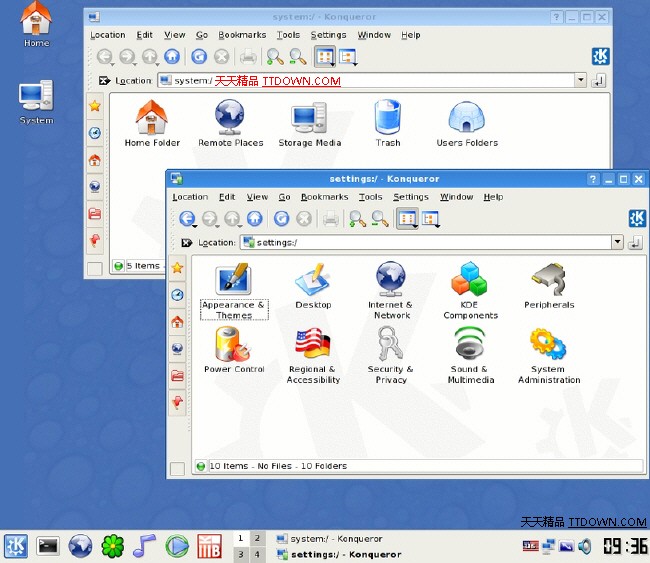Screen dimensions: 650x563
Task: Open Services sidebar flag tab in settings window
Action: tap(177, 403)
